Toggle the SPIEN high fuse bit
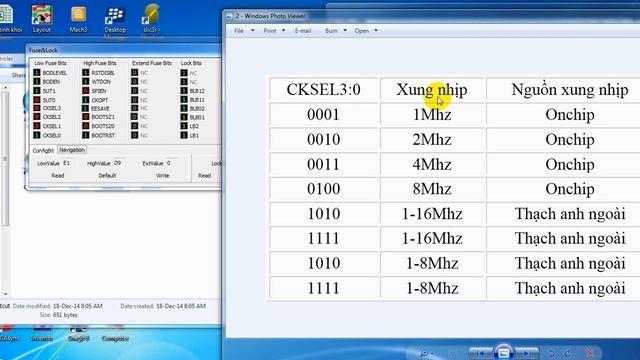Image resolution: width=640 pixels, height=360 pixels. pyautogui.click(x=86, y=91)
